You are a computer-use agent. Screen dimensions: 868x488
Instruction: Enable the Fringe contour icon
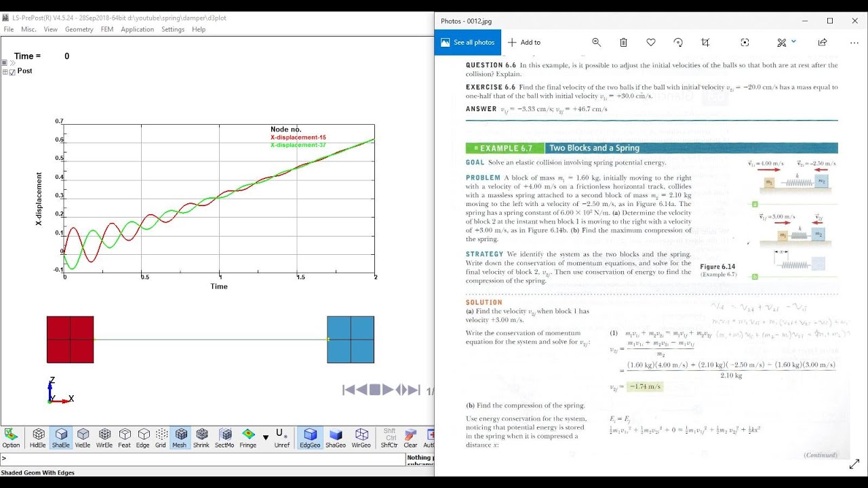click(x=248, y=438)
